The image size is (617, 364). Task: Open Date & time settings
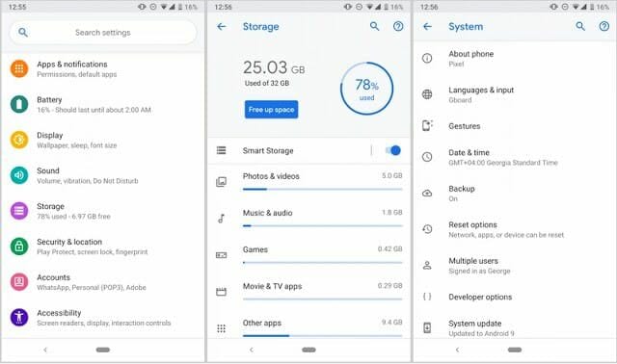[x=515, y=157]
